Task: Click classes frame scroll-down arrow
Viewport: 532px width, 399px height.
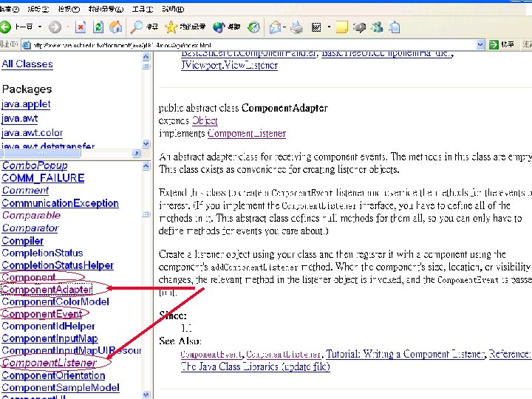Action: pyautogui.click(x=146, y=395)
